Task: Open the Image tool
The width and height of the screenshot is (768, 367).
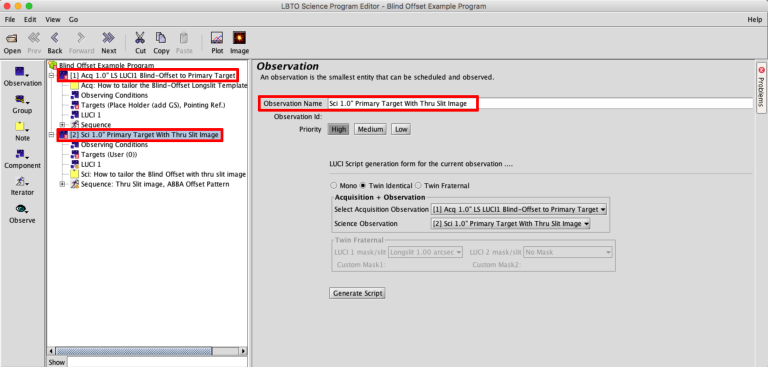Action: tap(239, 38)
